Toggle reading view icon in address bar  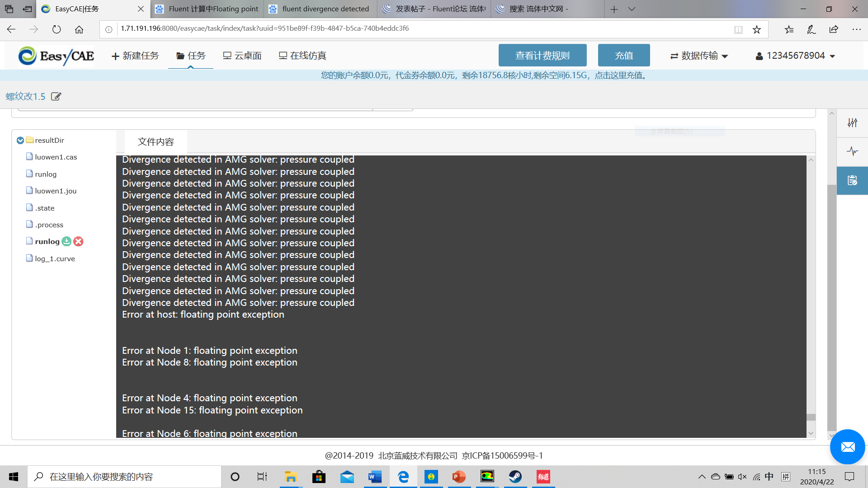point(738,29)
